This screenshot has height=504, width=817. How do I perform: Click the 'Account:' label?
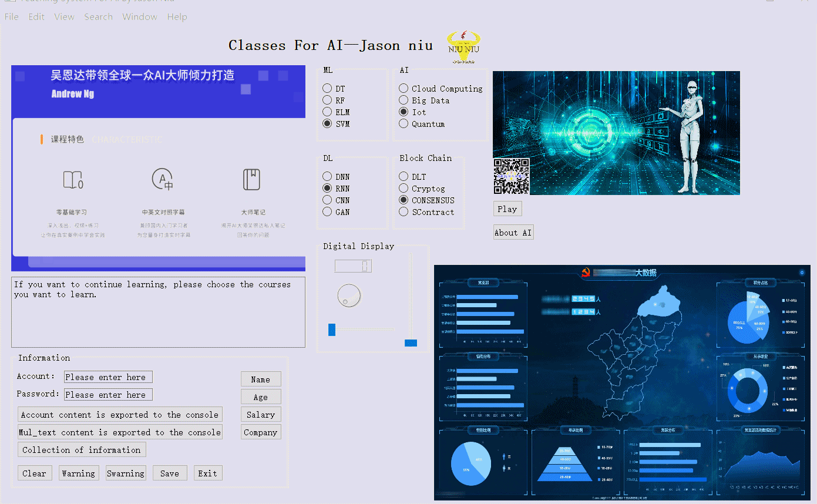(36, 377)
